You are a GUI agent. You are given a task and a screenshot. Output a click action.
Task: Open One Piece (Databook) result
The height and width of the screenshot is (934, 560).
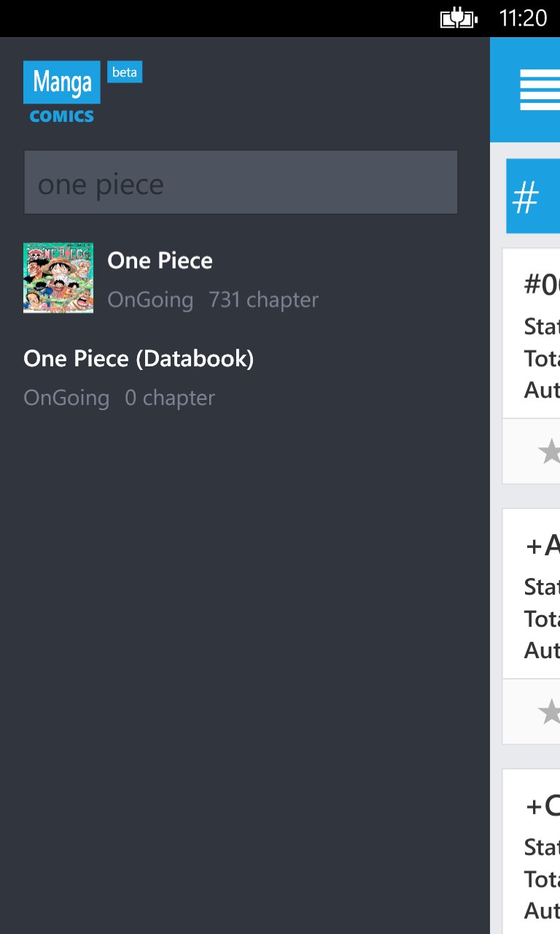click(139, 359)
